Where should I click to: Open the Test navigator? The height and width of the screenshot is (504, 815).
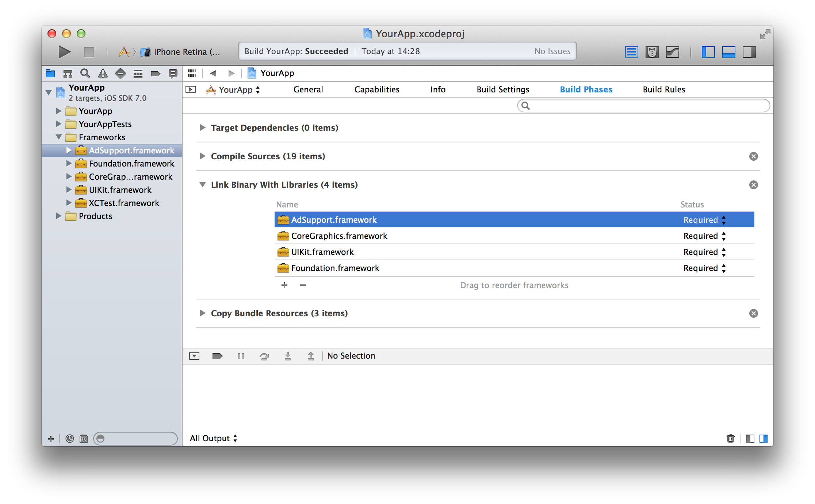(x=120, y=73)
